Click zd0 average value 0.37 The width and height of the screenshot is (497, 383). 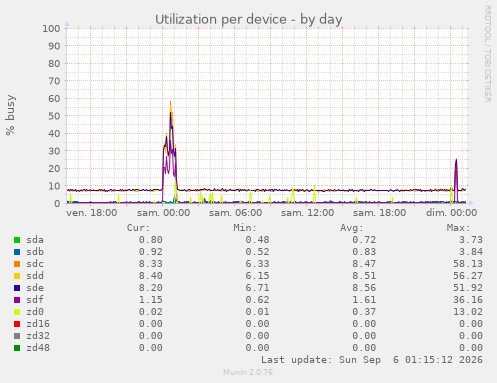click(x=364, y=312)
